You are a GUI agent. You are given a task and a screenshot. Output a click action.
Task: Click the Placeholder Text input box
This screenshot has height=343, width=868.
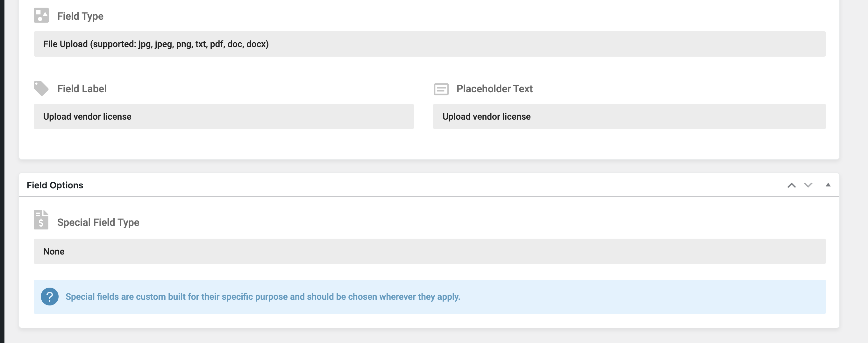click(x=629, y=116)
